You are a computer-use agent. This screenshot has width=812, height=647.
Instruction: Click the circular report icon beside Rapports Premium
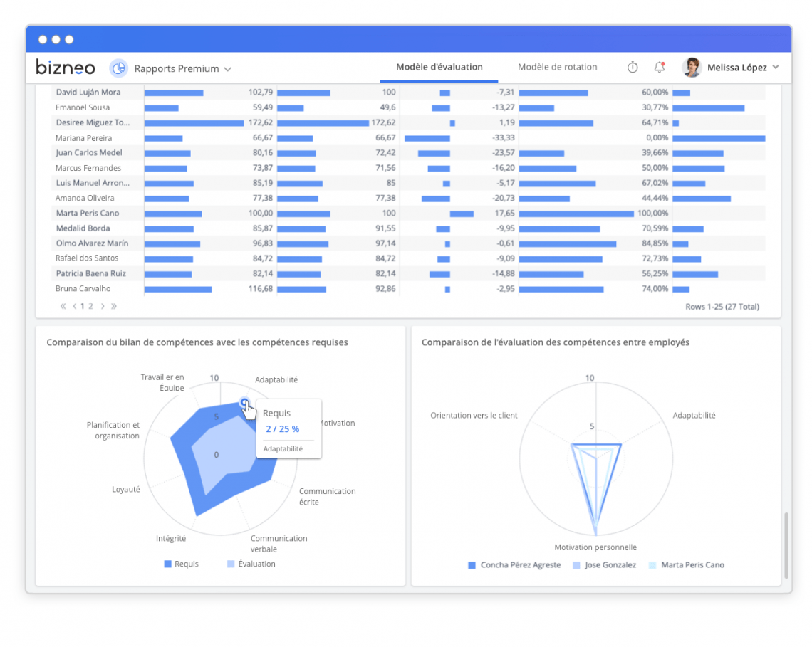(x=120, y=68)
